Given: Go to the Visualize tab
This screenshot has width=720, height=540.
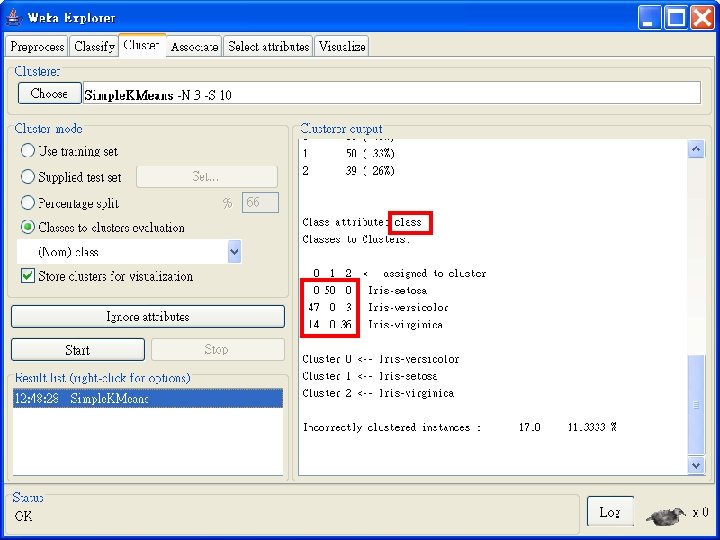Looking at the screenshot, I should point(342,46).
